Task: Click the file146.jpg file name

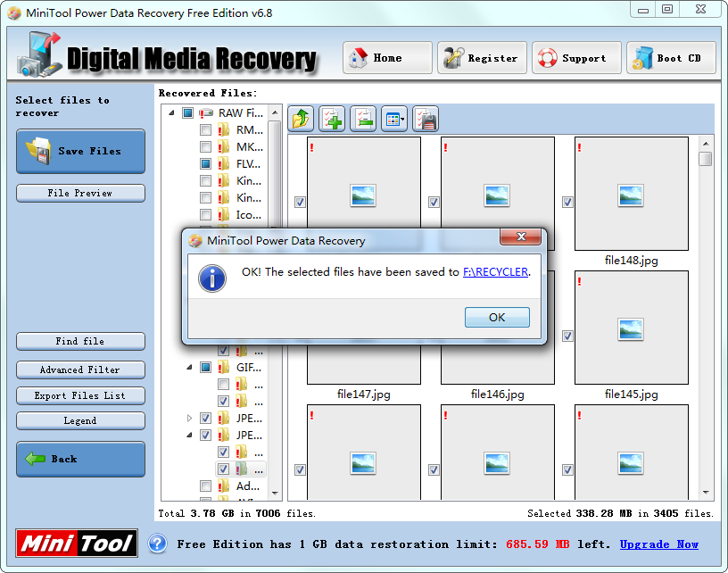Action: pos(497,394)
